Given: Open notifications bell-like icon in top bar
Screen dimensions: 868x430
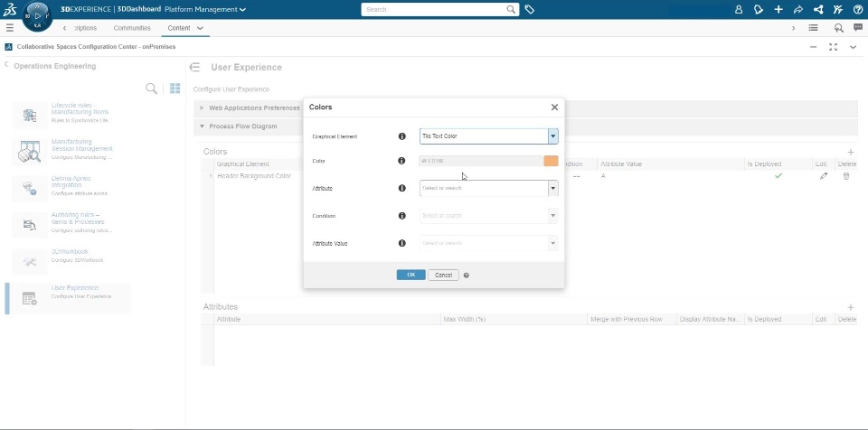Looking at the screenshot, I should (x=759, y=9).
